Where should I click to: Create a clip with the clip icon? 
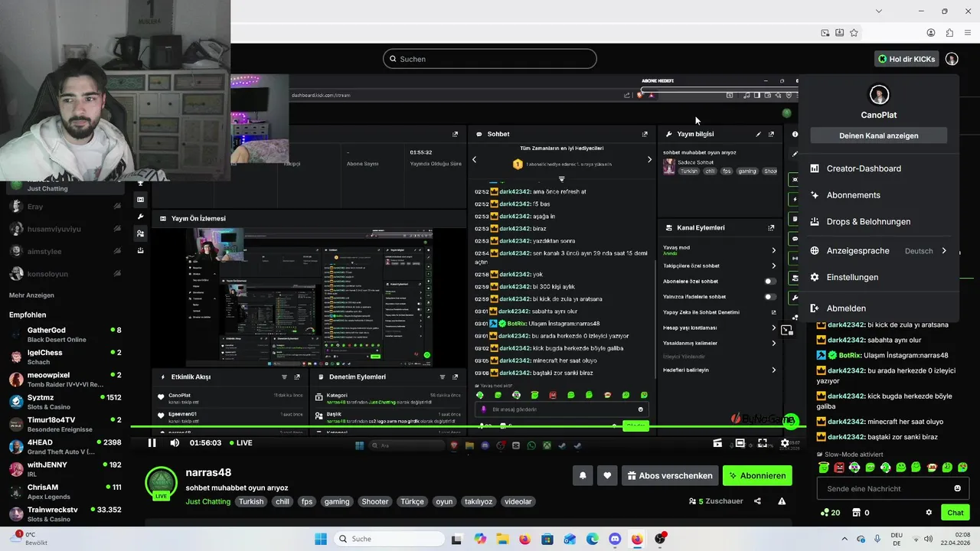click(x=717, y=443)
